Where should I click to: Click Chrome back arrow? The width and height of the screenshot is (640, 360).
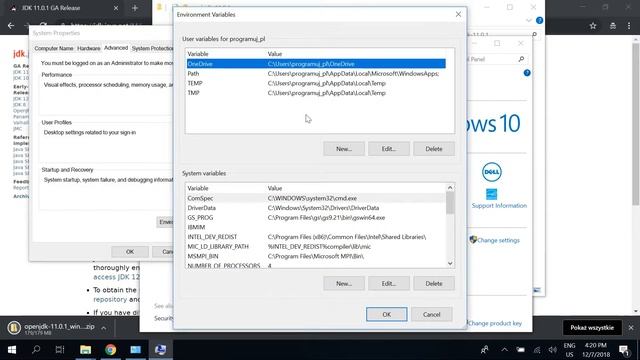click(11, 25)
